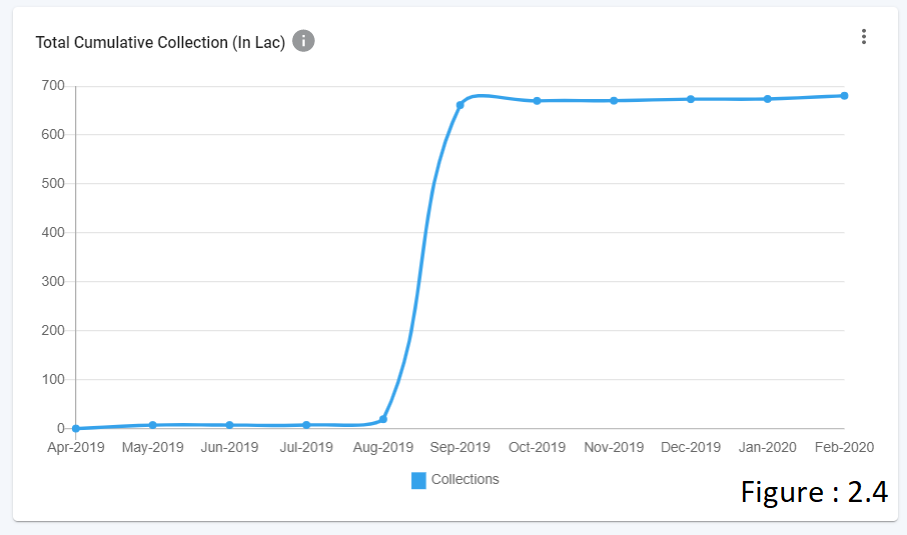This screenshot has height=535, width=907.
Task: Open the three-dot chart options menu
Action: (864, 37)
